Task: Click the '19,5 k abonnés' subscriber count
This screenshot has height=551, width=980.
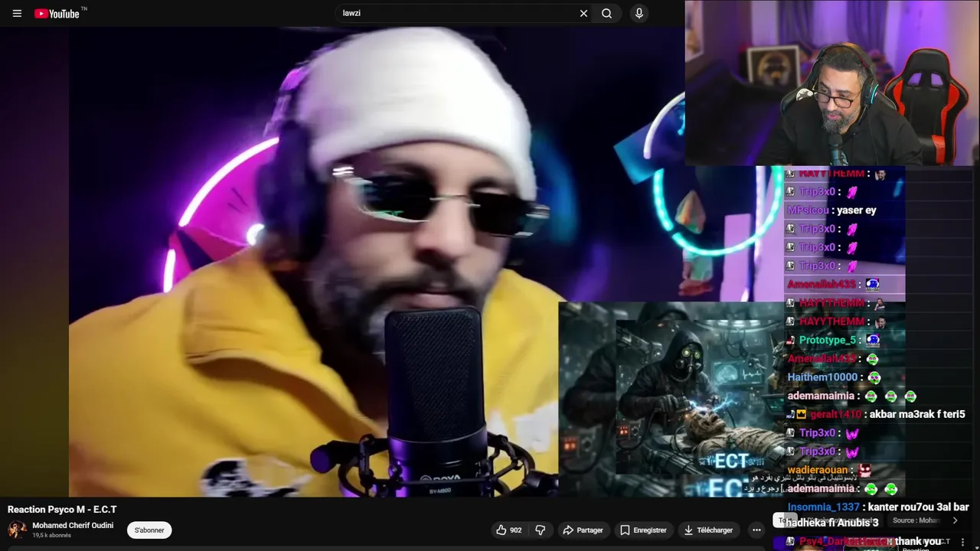Action: point(51,536)
